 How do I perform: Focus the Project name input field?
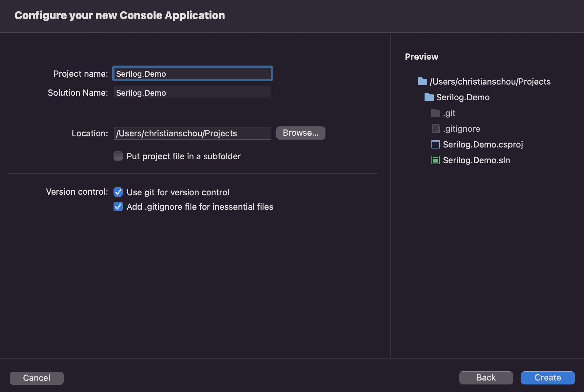tap(193, 74)
